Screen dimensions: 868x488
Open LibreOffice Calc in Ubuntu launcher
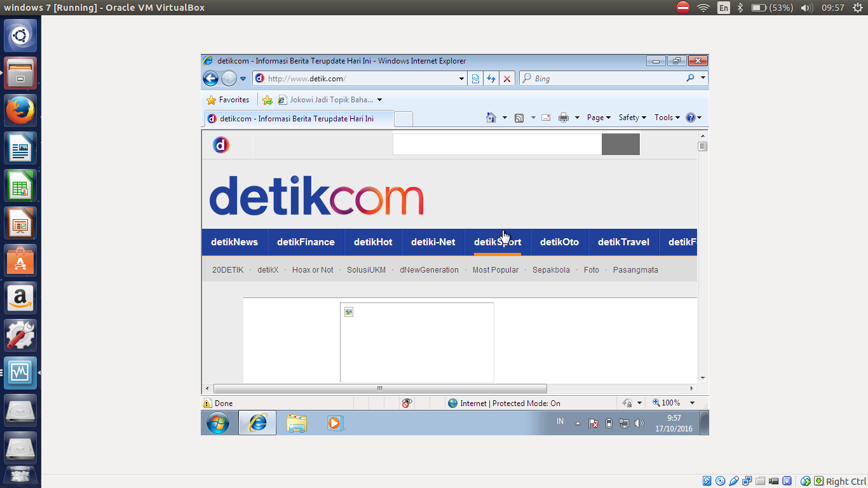click(20, 186)
